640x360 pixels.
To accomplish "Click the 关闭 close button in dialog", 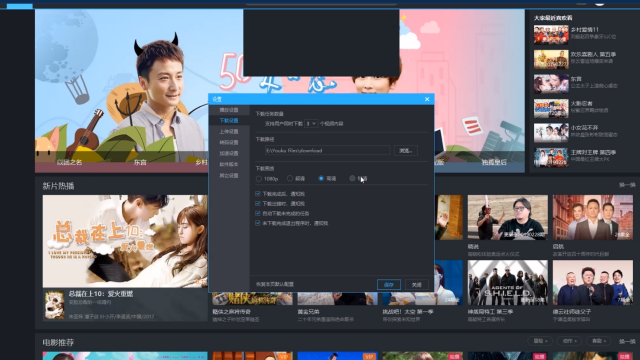I will pos(417,284).
